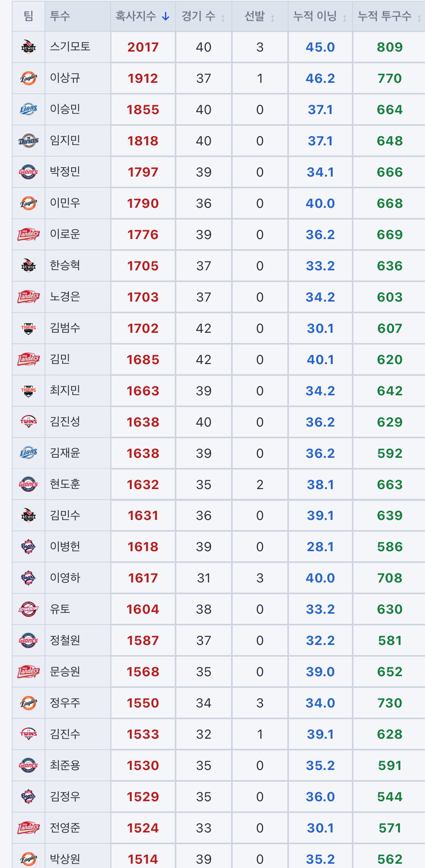Image resolution: width=425 pixels, height=868 pixels.
Task: Click the Bears logo beside 이병헌
Action: coord(29,547)
